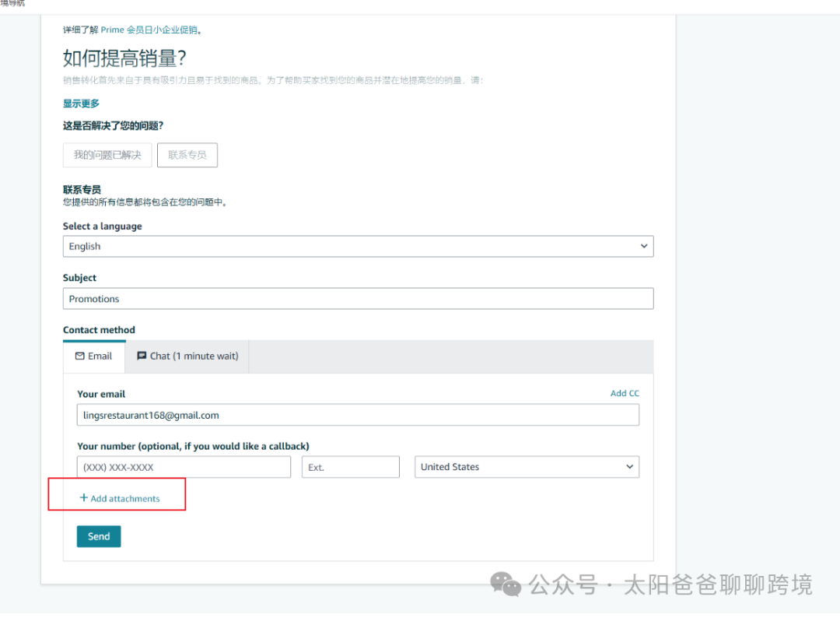
Task: Switch to the Email contact tab
Action: click(94, 356)
